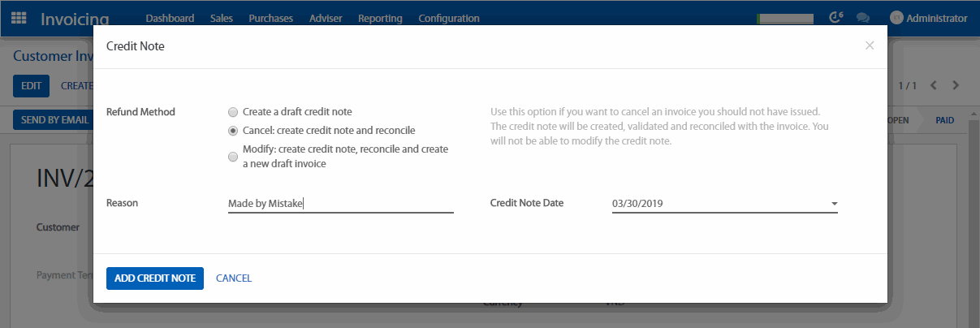Click the Cancel link in dialog footer

[234, 278]
